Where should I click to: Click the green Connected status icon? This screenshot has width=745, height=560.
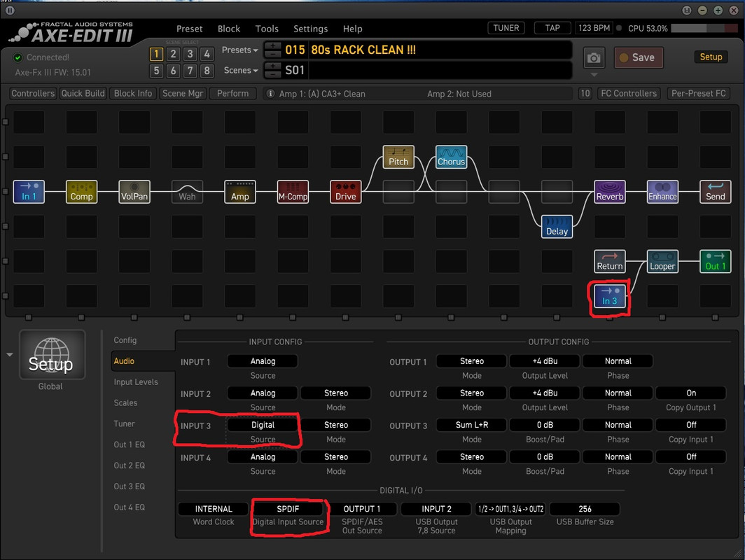tap(18, 57)
